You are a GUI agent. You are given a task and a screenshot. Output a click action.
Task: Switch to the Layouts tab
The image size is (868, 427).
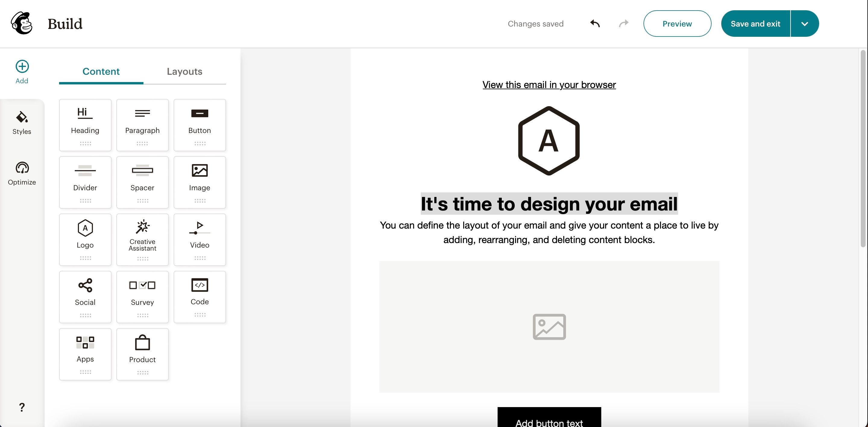click(184, 71)
